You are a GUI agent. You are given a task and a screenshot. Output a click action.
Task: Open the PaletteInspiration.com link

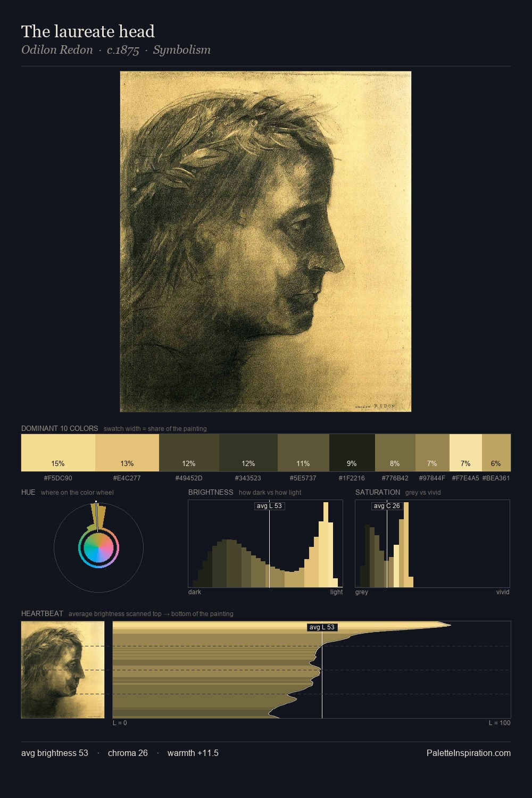469,753
